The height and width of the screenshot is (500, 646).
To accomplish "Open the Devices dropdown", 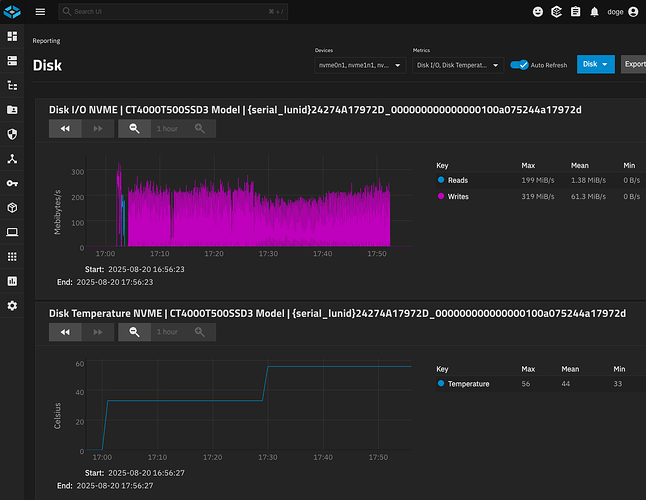I will click(x=360, y=65).
